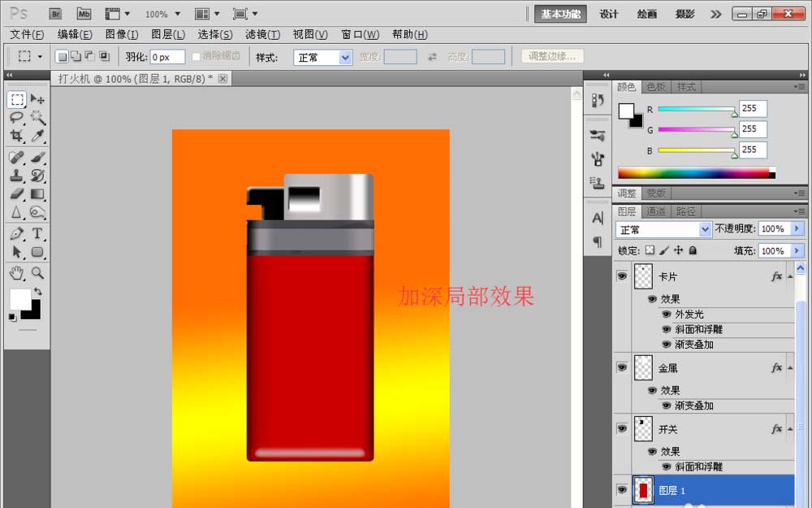Select the Zoom tool
The height and width of the screenshot is (508, 812).
point(37,272)
